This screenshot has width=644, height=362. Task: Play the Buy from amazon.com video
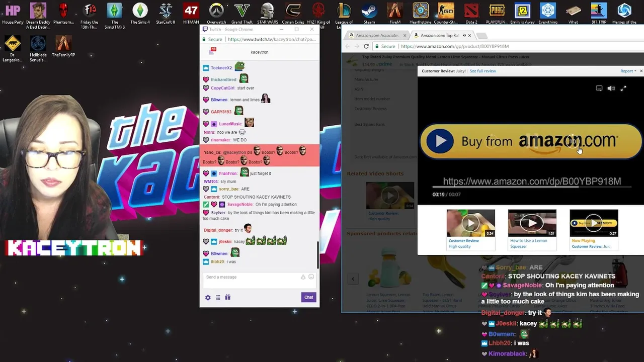440,141
